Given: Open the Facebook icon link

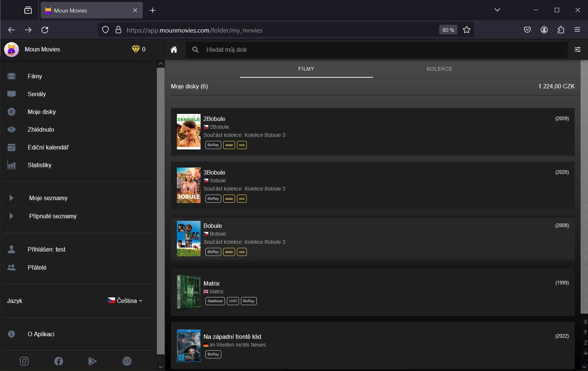Looking at the screenshot, I should (x=58, y=361).
